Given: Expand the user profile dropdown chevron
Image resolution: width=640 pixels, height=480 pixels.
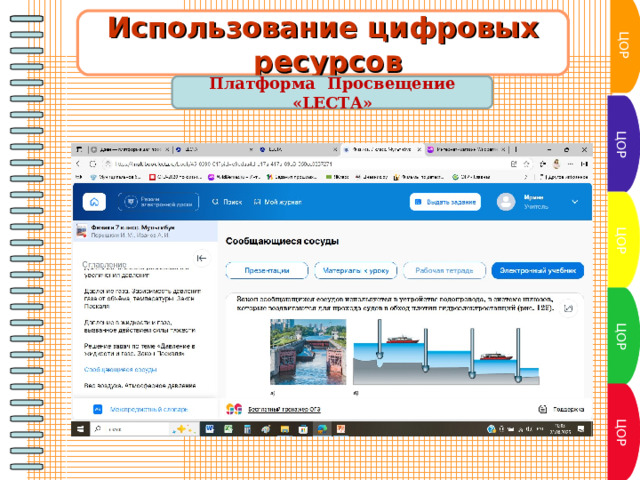Looking at the screenshot, I should 575,202.
